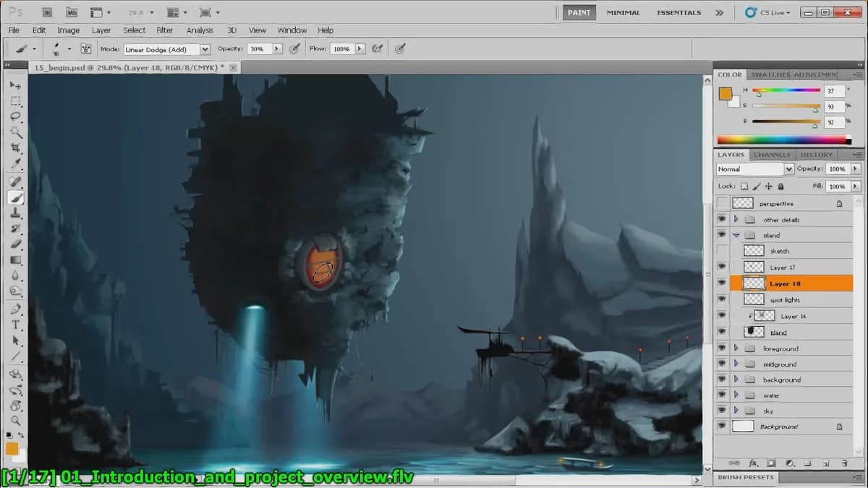Collapse the island layer group
Viewport: 868px width, 488px height.
[736, 236]
